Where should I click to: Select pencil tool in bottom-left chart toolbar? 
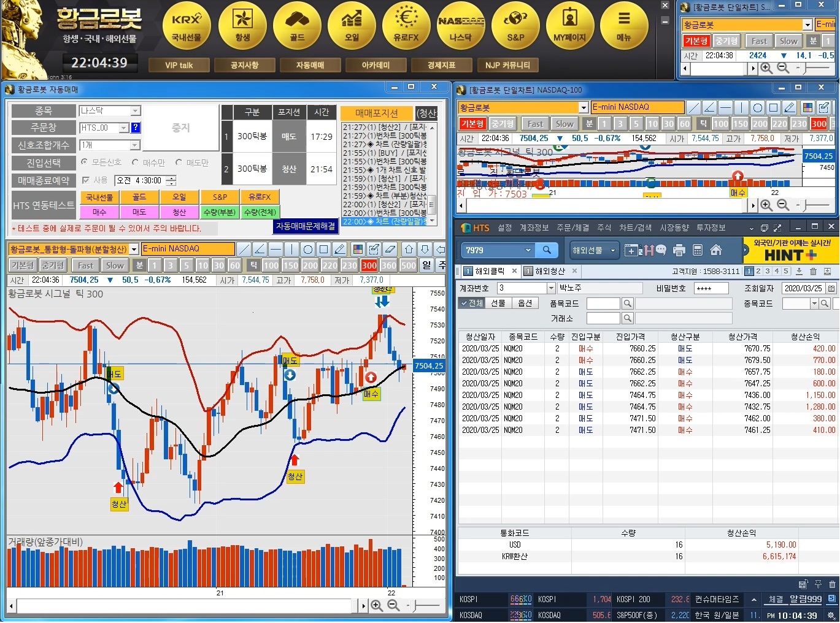pos(339,249)
